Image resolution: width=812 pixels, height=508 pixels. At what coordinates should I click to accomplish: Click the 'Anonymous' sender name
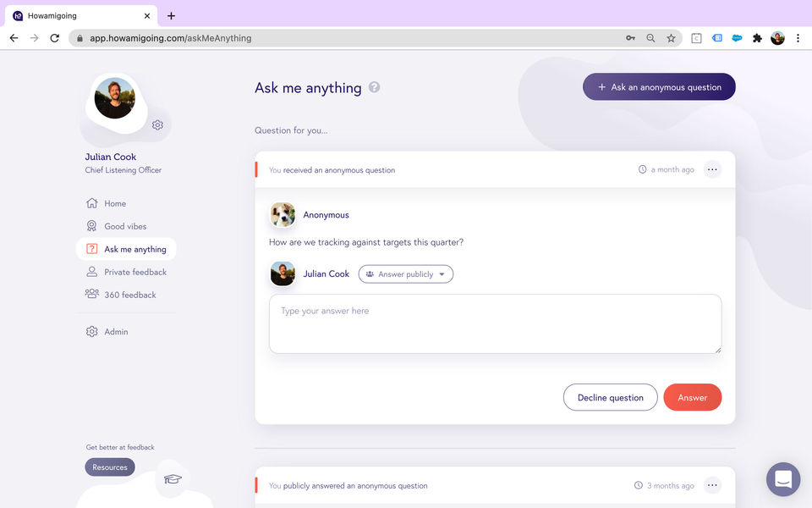[x=326, y=214]
